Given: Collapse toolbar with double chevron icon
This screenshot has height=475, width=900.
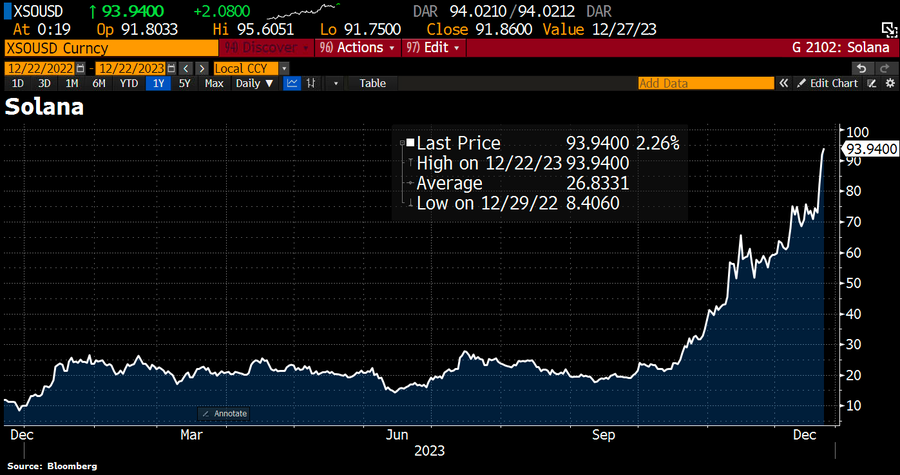Looking at the screenshot, I should point(783,83).
